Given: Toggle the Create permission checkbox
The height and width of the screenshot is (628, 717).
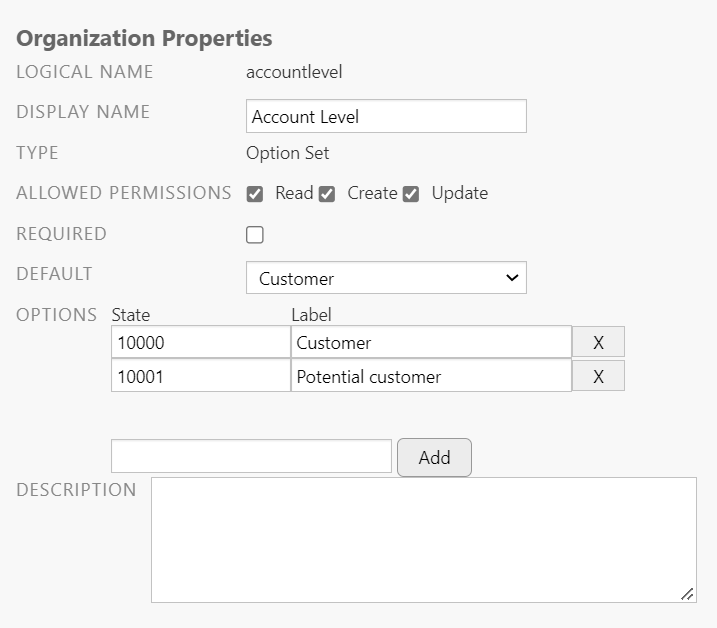Looking at the screenshot, I should coord(327,194).
